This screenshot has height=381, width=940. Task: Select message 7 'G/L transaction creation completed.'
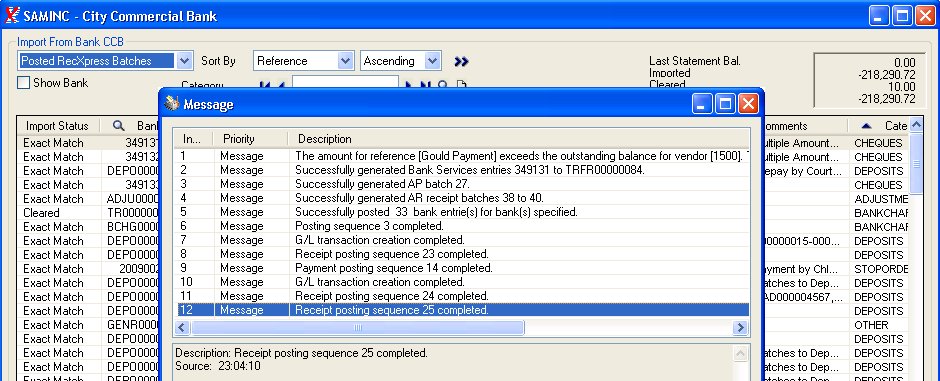tap(462, 240)
